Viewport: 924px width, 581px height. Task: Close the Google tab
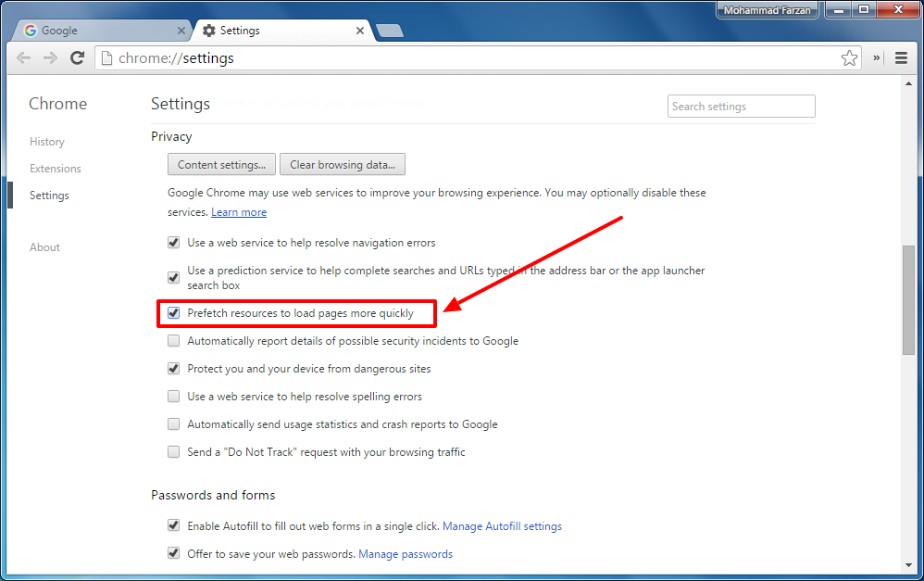point(181,31)
